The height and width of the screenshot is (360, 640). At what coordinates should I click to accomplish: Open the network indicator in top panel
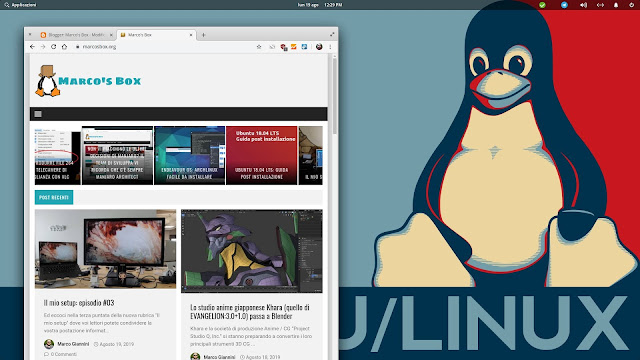[x=600, y=5]
